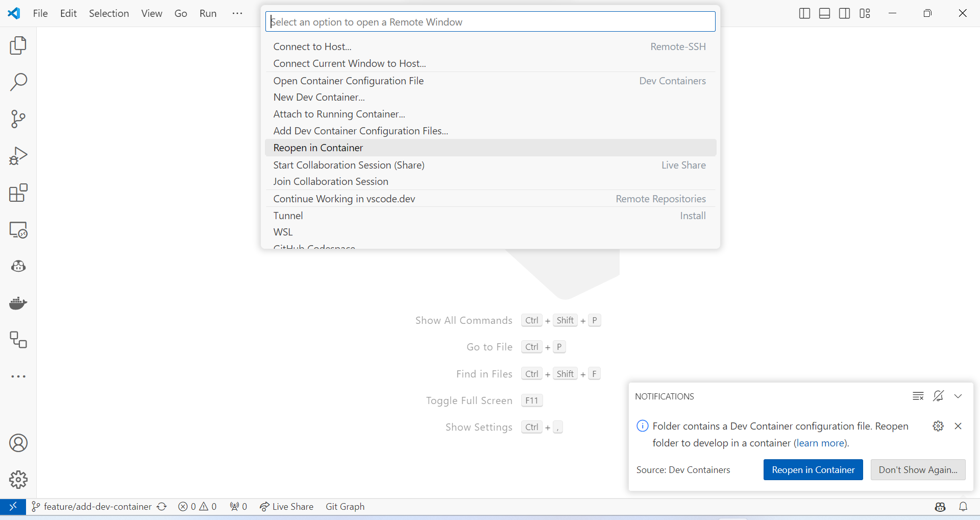This screenshot has width=980, height=520.
Task: Open the Explorer view in activity bar
Action: pyautogui.click(x=18, y=45)
